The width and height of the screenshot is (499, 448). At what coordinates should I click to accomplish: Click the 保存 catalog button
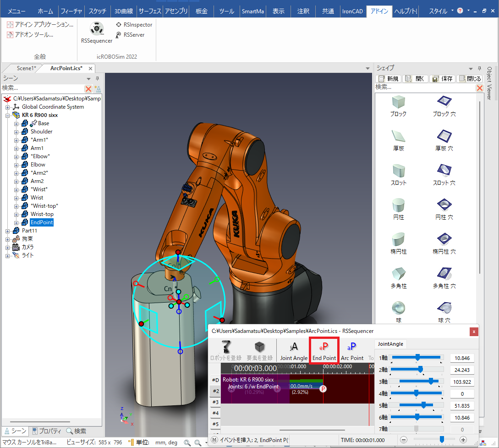[442, 79]
